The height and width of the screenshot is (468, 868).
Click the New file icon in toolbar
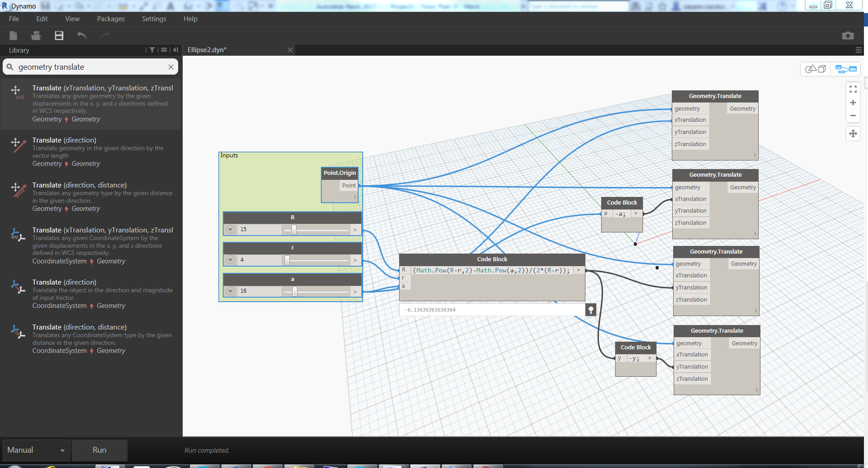tap(13, 36)
